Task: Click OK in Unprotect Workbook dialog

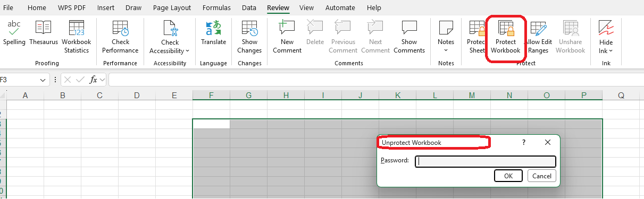Action: [x=508, y=176]
